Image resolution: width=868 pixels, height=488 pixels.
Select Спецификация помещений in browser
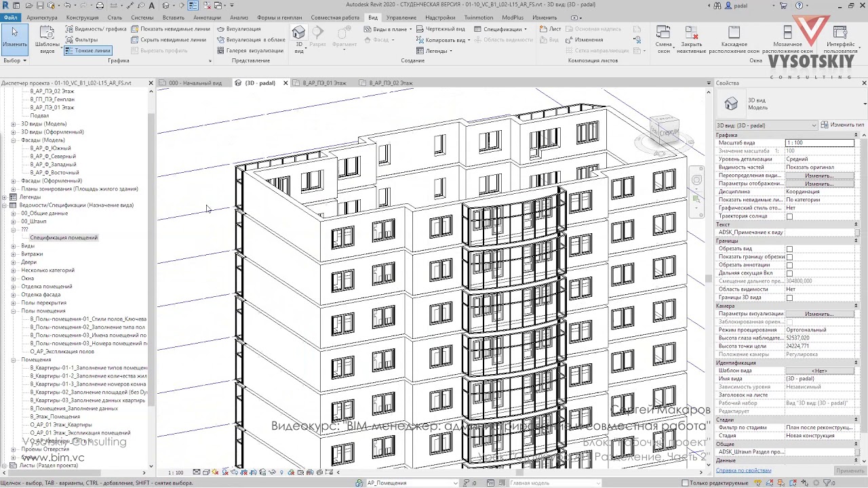[x=64, y=238]
